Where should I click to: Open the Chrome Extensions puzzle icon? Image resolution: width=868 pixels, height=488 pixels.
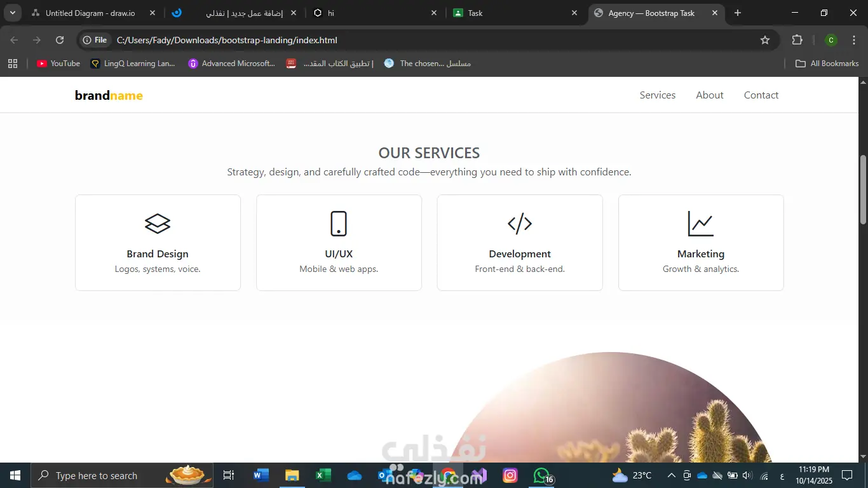pyautogui.click(x=797, y=40)
